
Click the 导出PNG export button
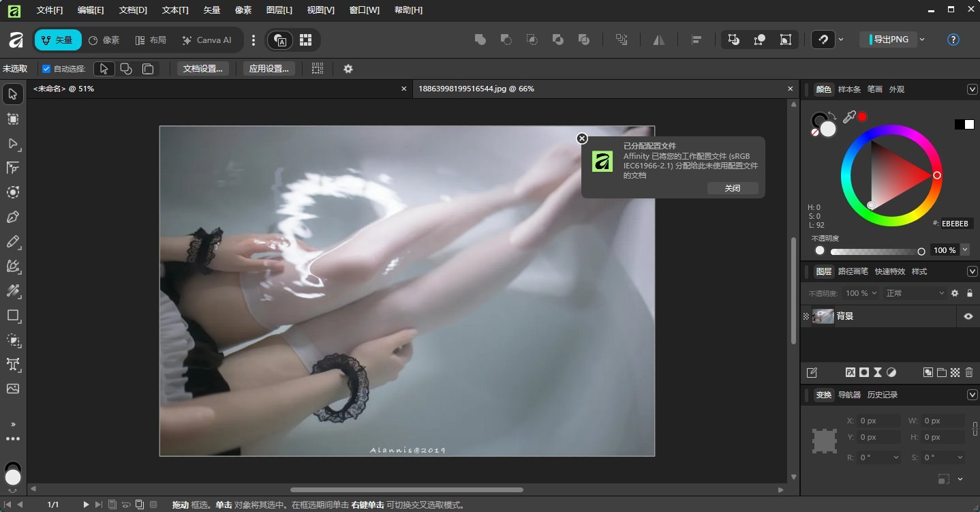pyautogui.click(x=889, y=40)
